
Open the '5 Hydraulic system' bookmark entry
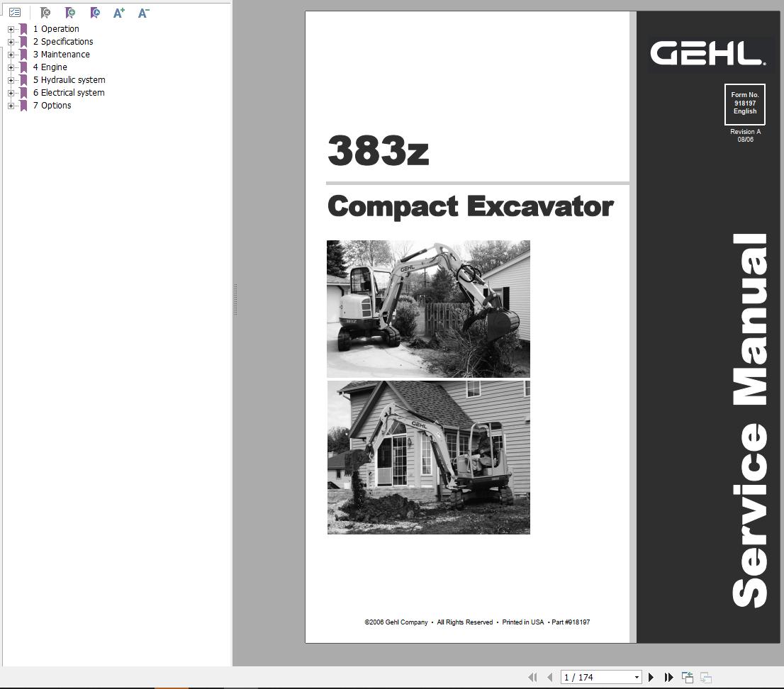pyautogui.click(x=69, y=80)
